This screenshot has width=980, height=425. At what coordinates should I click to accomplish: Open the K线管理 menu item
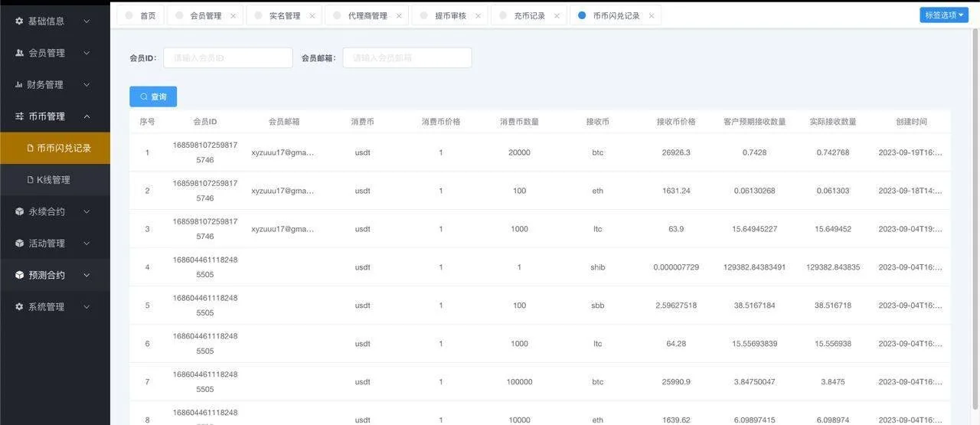53,180
